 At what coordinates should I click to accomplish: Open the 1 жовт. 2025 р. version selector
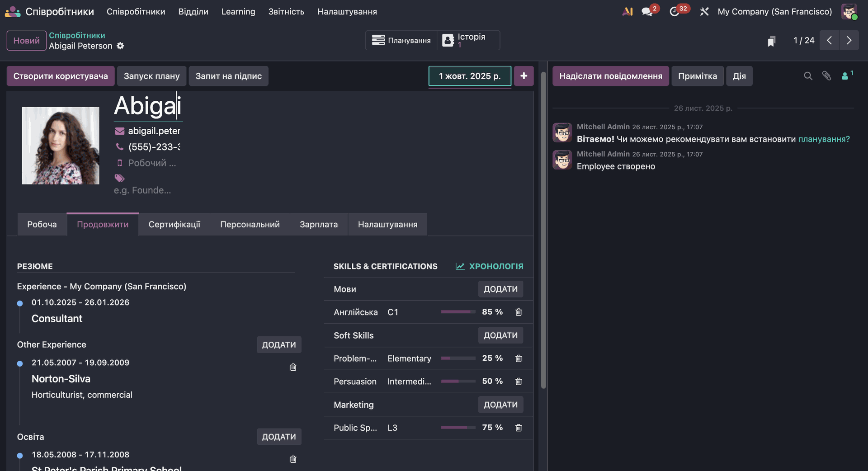[470, 76]
